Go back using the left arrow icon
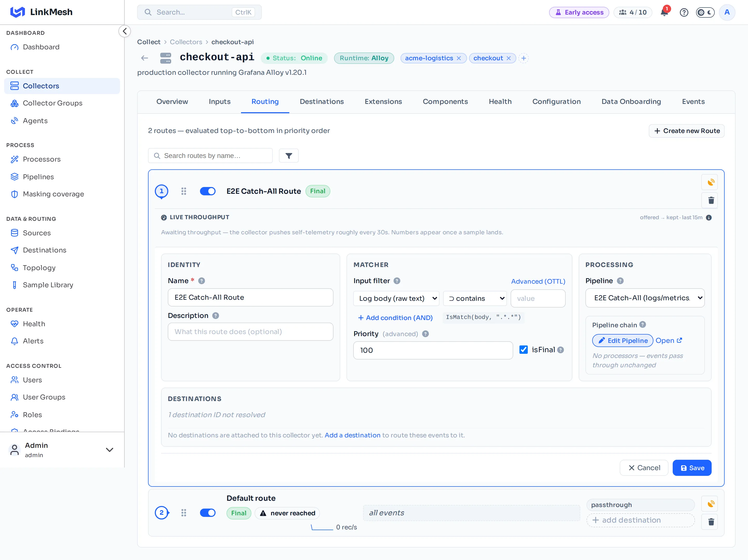The image size is (748, 560). pyautogui.click(x=145, y=58)
